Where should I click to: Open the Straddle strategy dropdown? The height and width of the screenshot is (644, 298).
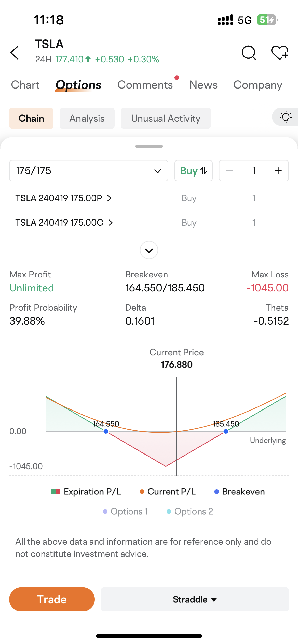pos(195,599)
